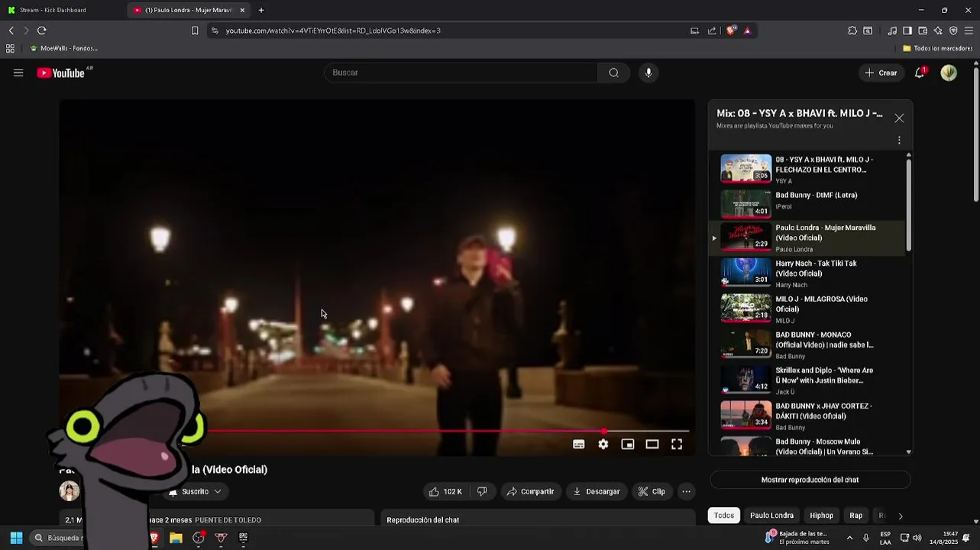
Task: Open YouTube notifications bell
Action: [920, 73]
